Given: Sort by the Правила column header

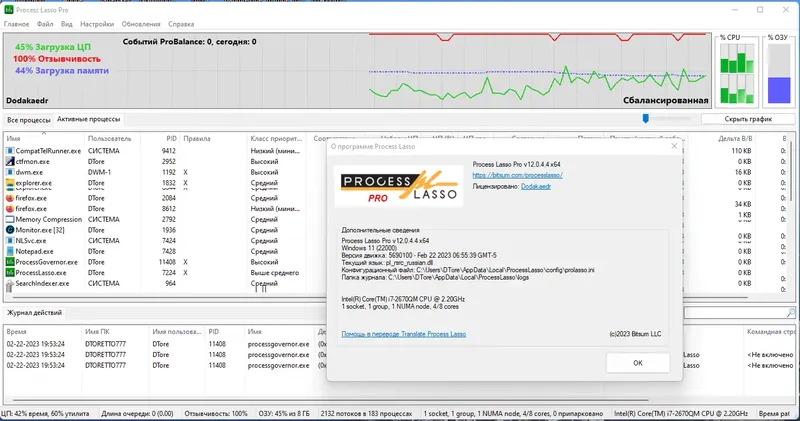Looking at the screenshot, I should tap(213, 138).
